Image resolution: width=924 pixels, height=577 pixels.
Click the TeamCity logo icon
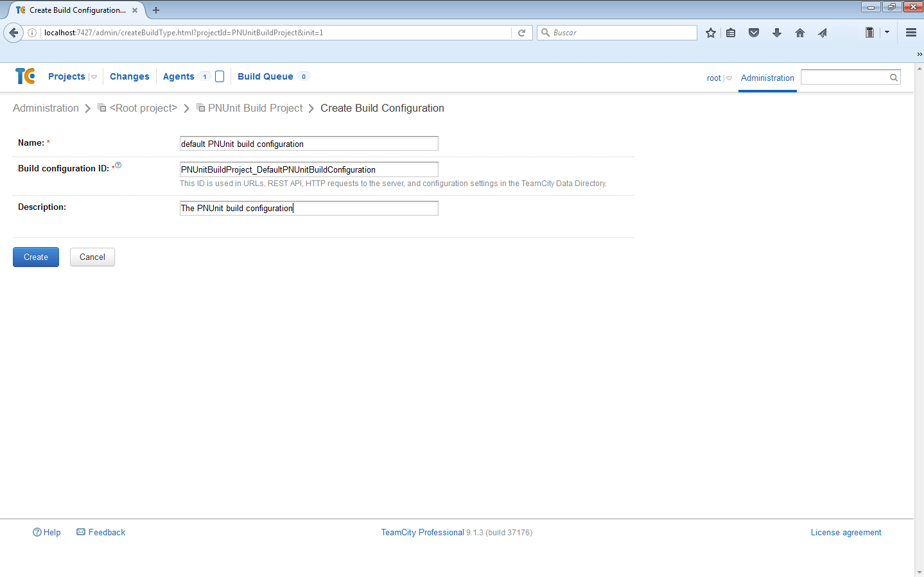point(25,76)
